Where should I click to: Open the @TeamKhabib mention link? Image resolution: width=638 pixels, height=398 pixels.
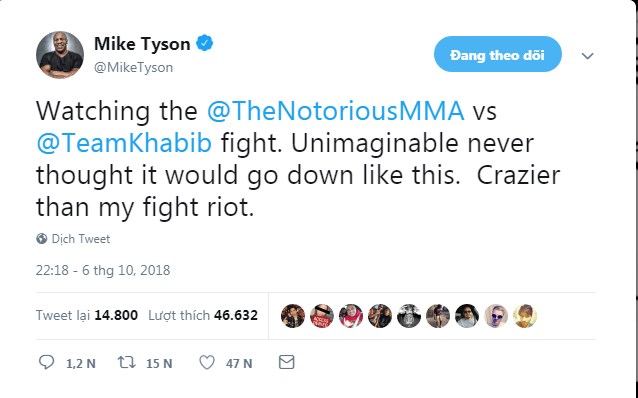(x=124, y=143)
